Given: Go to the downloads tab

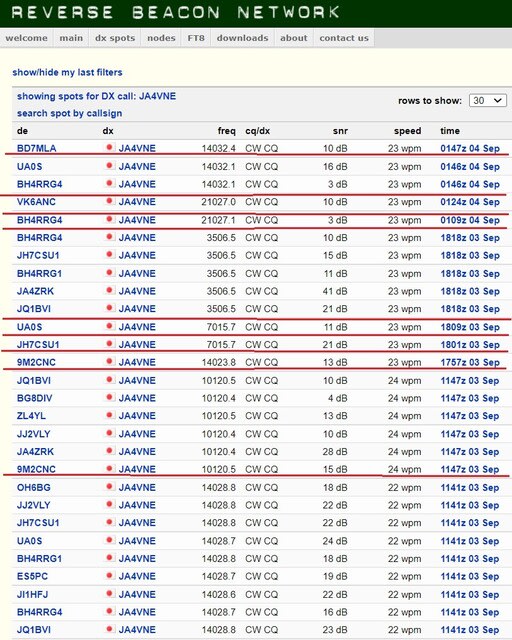Looking at the screenshot, I should click(243, 38).
